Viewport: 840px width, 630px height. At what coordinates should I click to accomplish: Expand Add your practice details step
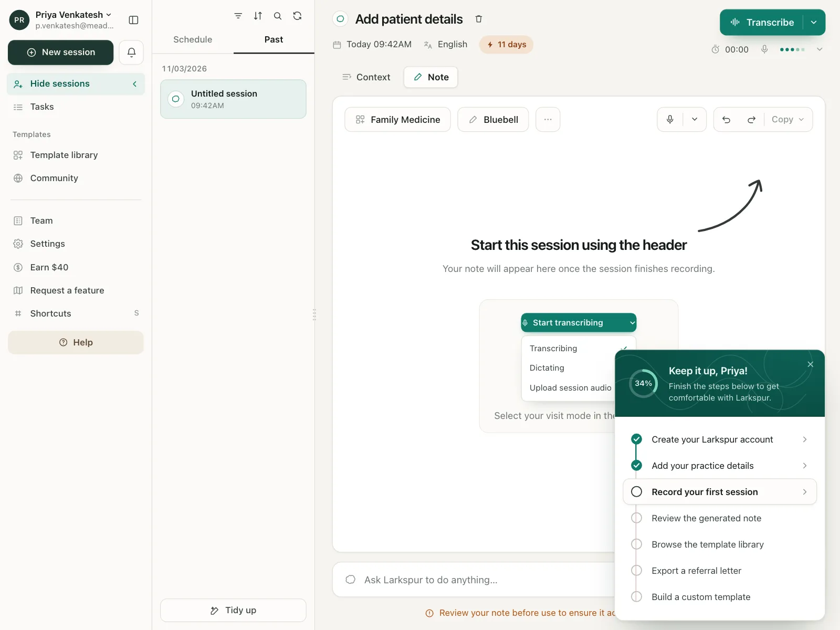(x=720, y=466)
